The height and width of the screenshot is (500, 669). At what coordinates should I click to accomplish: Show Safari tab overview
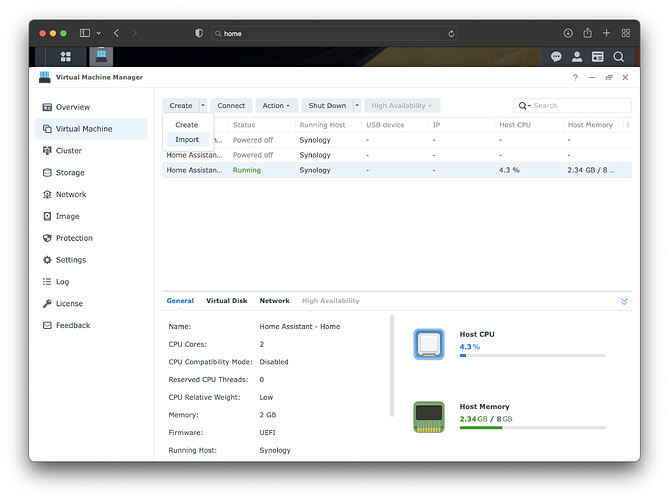click(625, 33)
